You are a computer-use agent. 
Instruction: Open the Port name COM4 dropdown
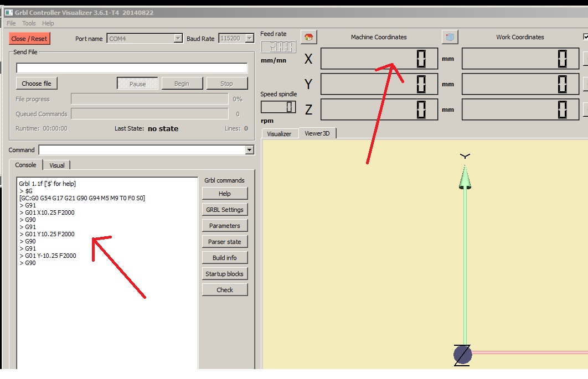pos(178,38)
